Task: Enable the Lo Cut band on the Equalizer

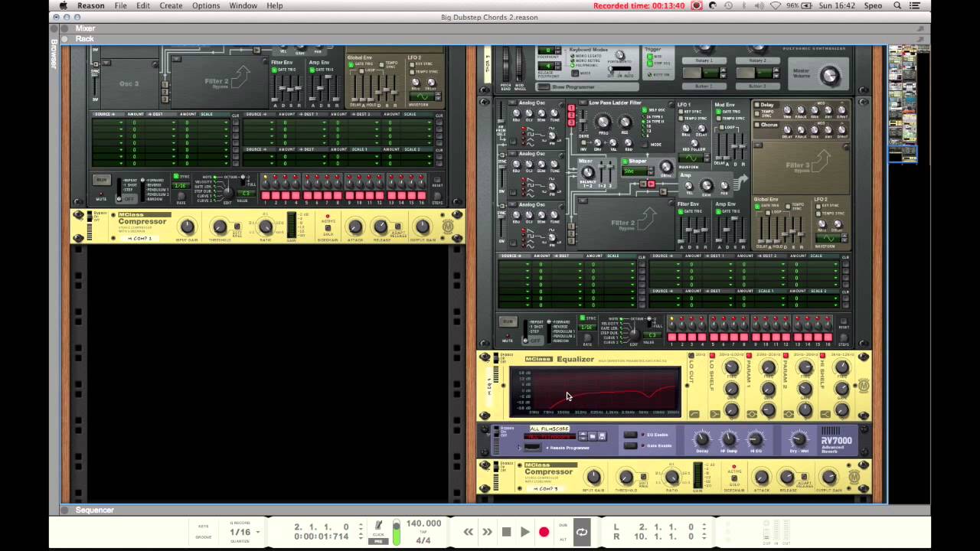Action: coord(692,356)
